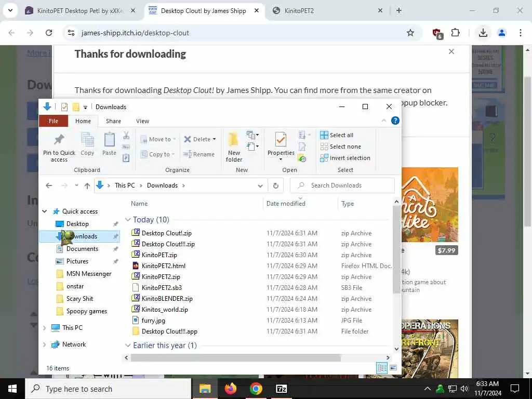The height and width of the screenshot is (399, 532).
Task: Click the Copy path icon
Action: point(126,147)
